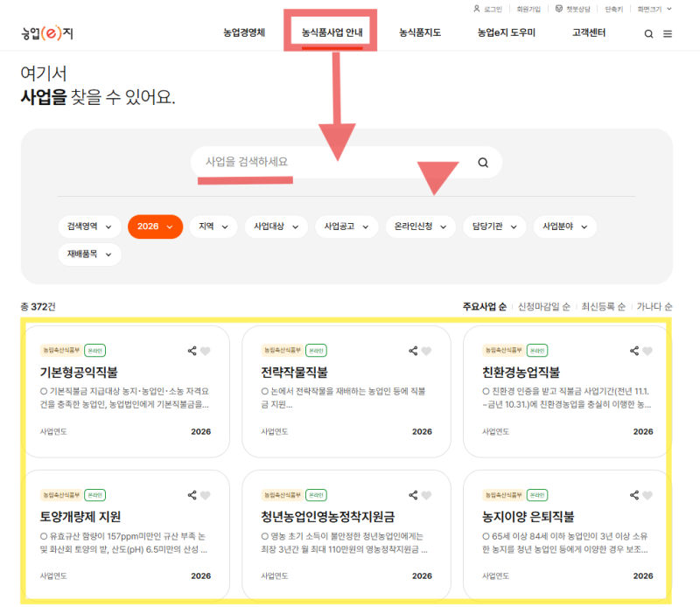Favorite 청년농업인영농정착지원금 with the heart

click(426, 495)
